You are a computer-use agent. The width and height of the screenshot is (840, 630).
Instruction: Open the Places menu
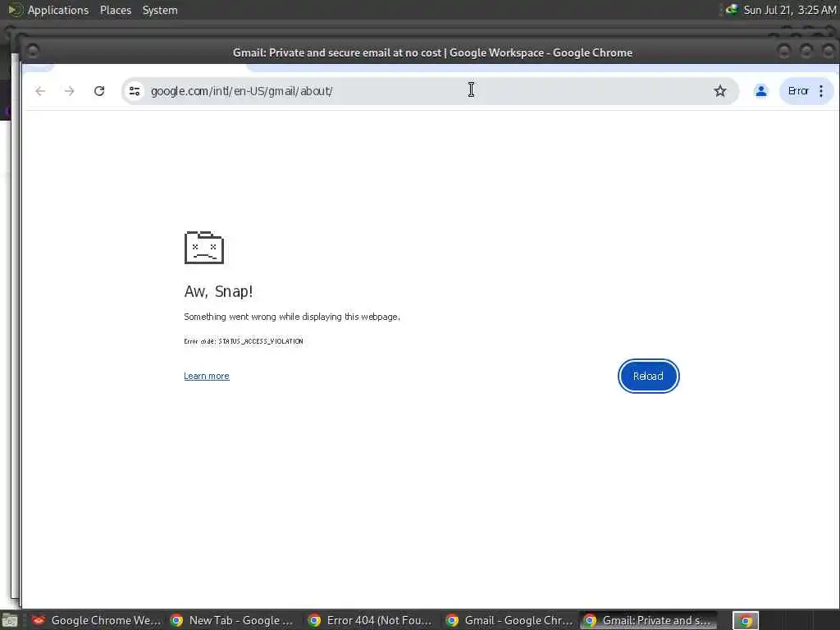point(115,10)
